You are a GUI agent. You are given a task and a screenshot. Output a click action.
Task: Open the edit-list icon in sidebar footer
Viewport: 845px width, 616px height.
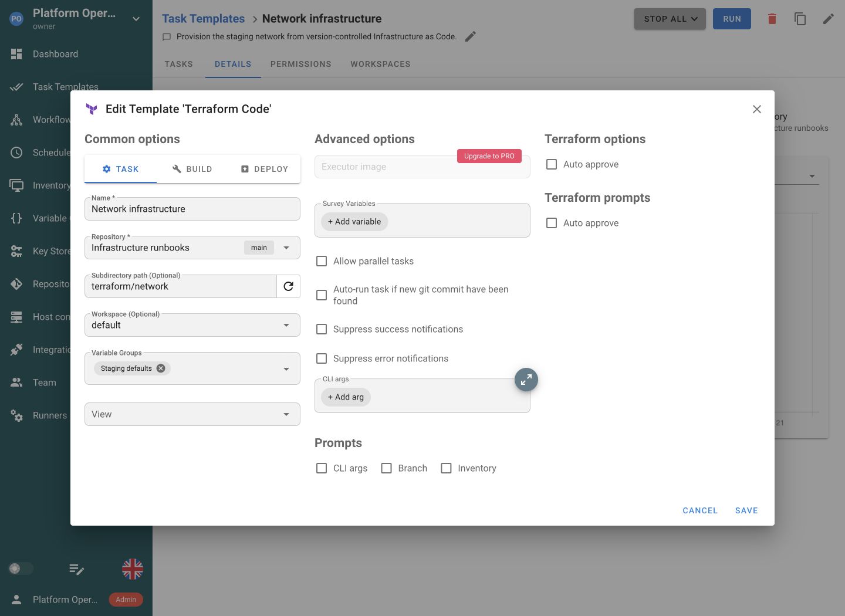(76, 569)
